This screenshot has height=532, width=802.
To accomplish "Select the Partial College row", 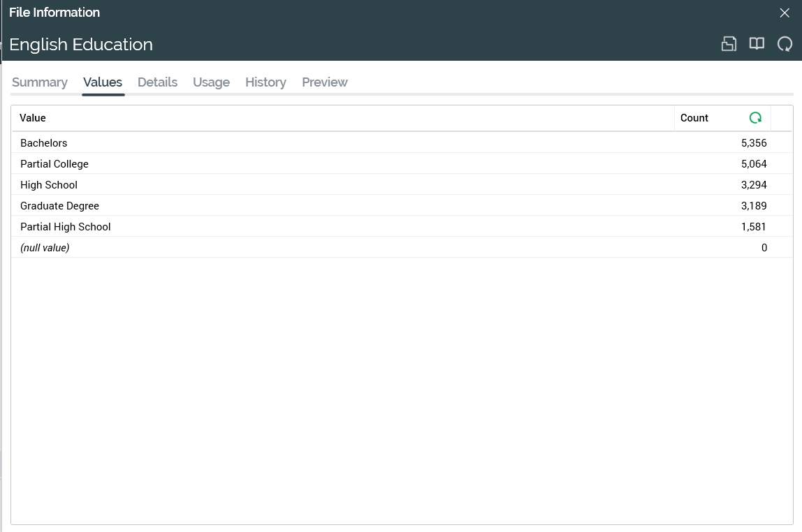I will click(x=54, y=164).
